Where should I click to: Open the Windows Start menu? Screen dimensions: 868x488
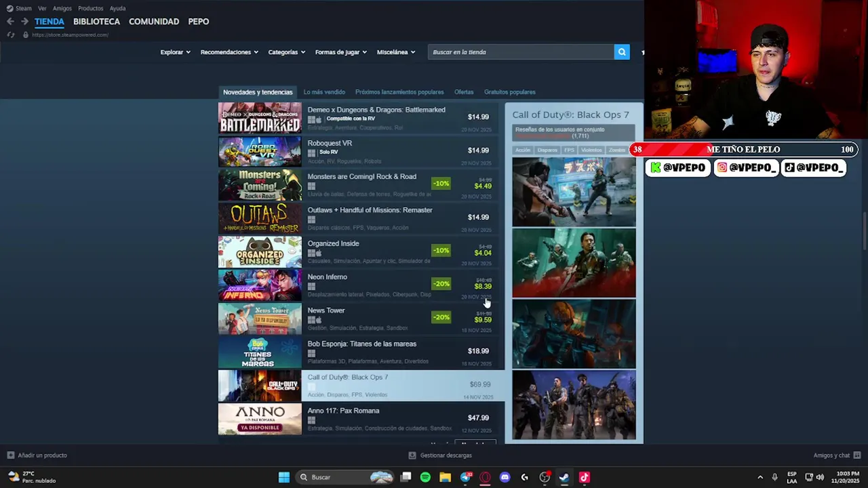[x=284, y=477]
